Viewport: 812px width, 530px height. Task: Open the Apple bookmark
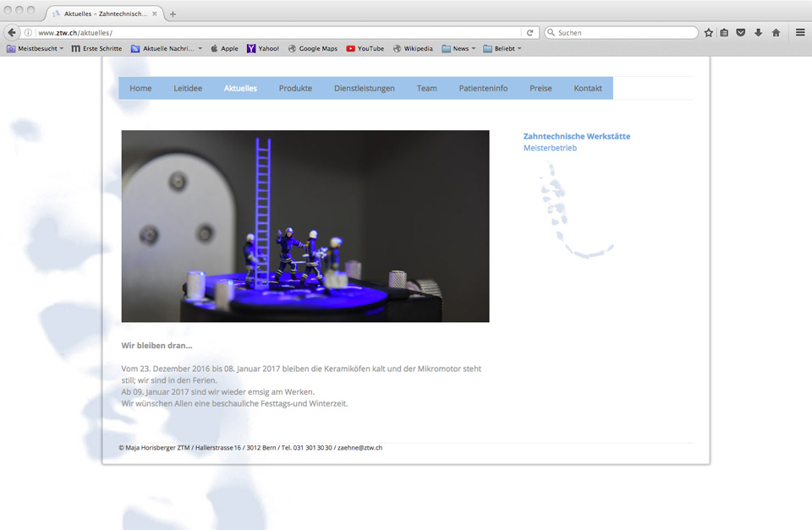(x=224, y=49)
